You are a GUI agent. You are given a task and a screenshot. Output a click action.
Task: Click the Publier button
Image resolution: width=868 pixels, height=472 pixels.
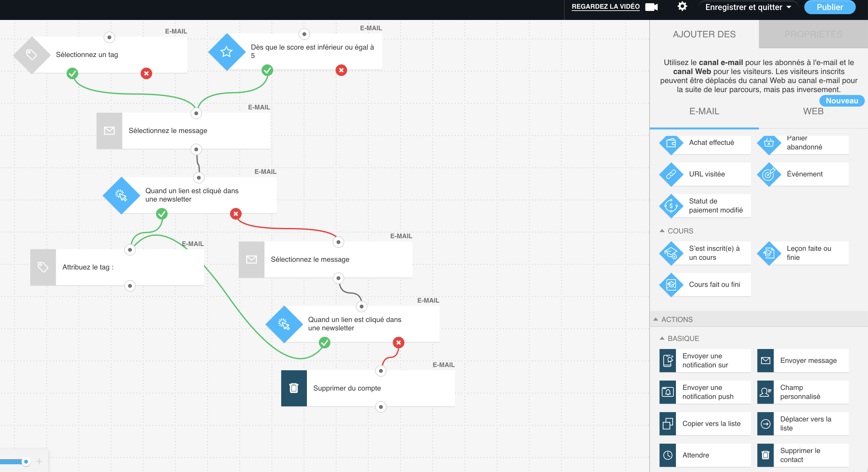829,7
